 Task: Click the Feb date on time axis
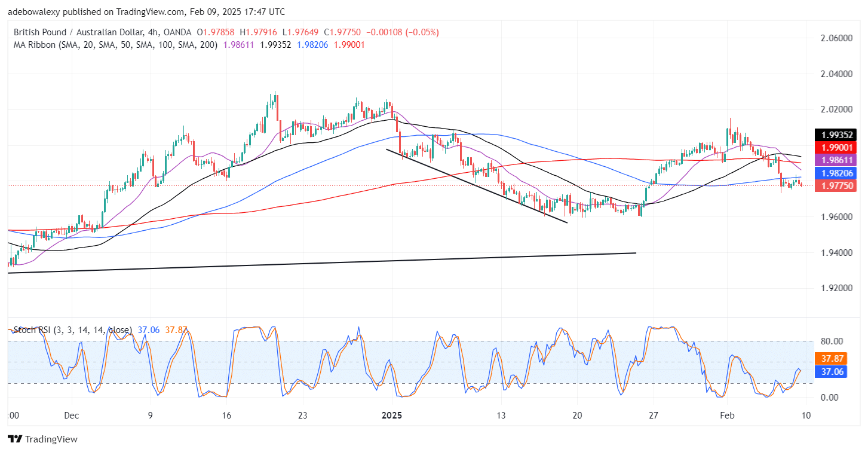click(726, 416)
